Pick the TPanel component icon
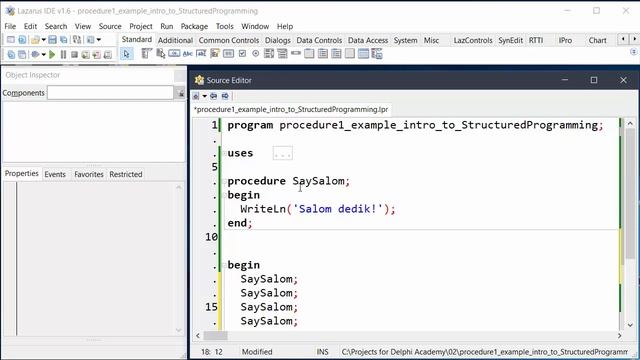This screenshot has width=640, height=360. [x=350, y=53]
